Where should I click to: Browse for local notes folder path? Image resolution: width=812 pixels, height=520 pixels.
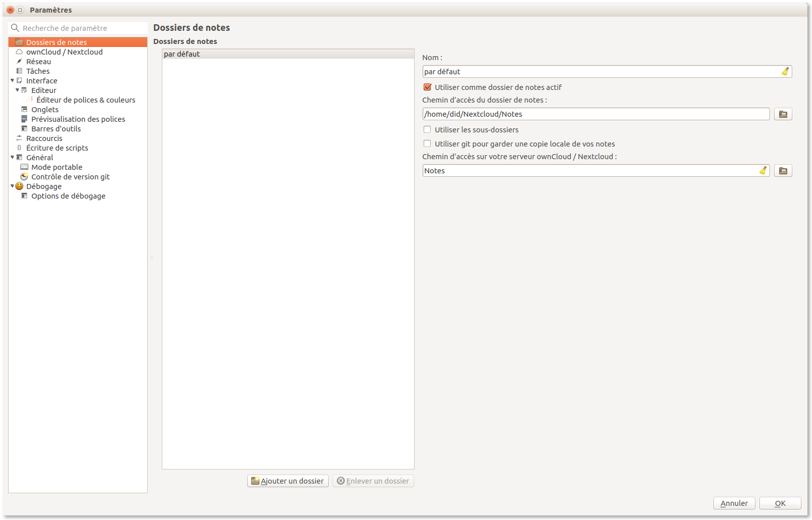[x=783, y=114]
